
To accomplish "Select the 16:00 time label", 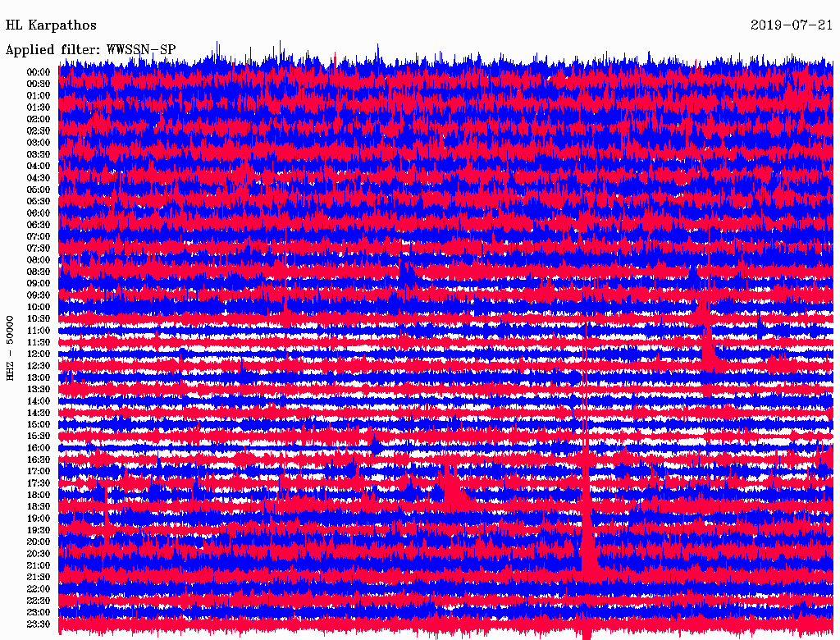I will point(39,448).
